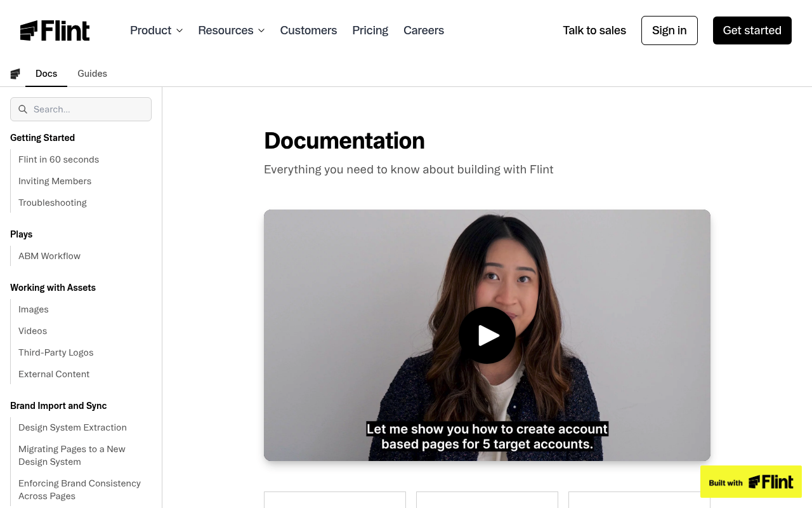Click the Flint logo in header
The image size is (812, 508).
coord(55,30)
